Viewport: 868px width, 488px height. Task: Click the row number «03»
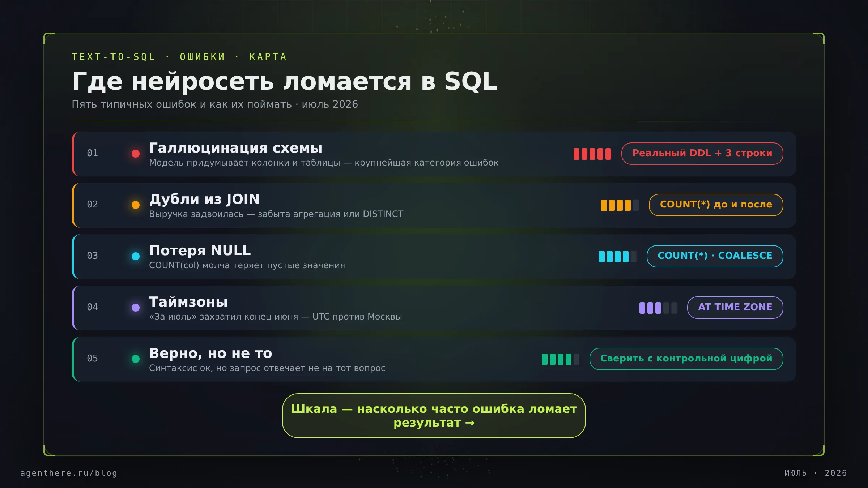coord(93,256)
